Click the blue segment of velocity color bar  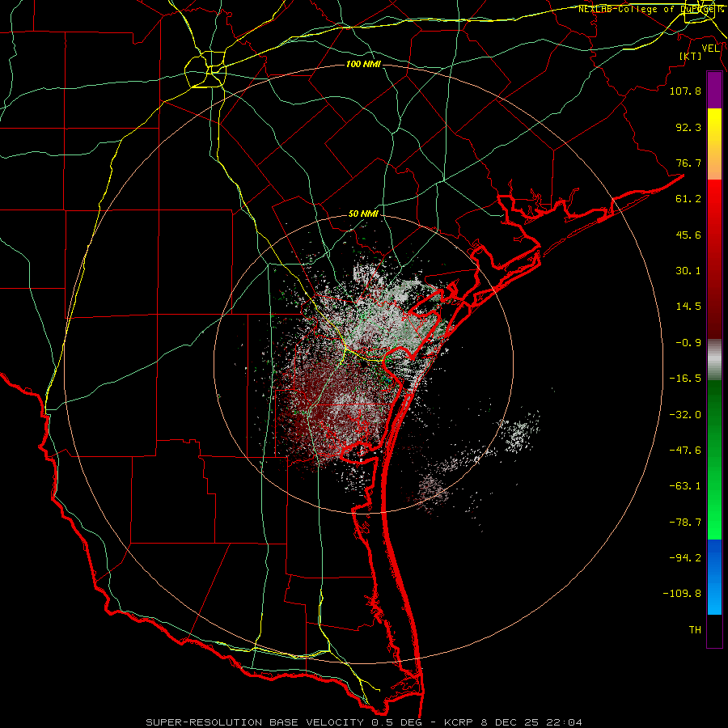pos(714,577)
